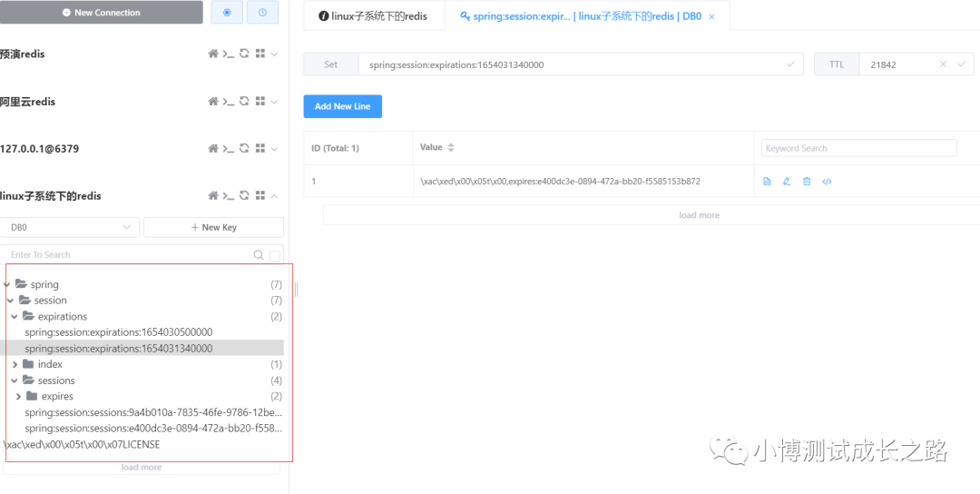Viewport: 980px width, 494px height.
Task: View row 1 value with document icon
Action: point(767,182)
